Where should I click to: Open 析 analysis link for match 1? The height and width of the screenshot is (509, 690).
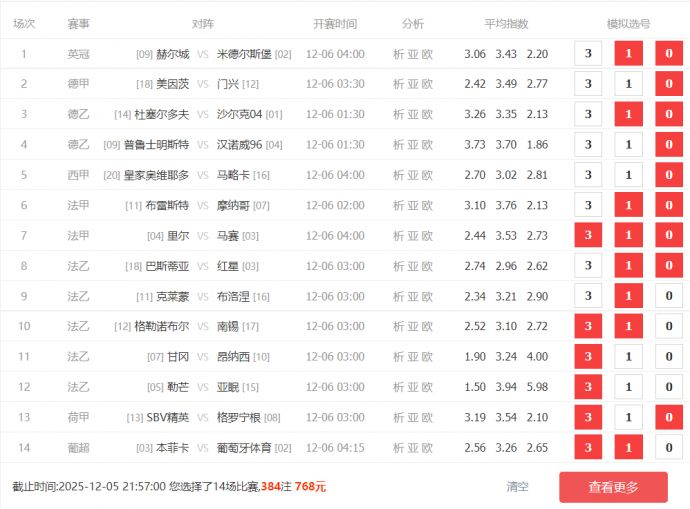point(399,54)
